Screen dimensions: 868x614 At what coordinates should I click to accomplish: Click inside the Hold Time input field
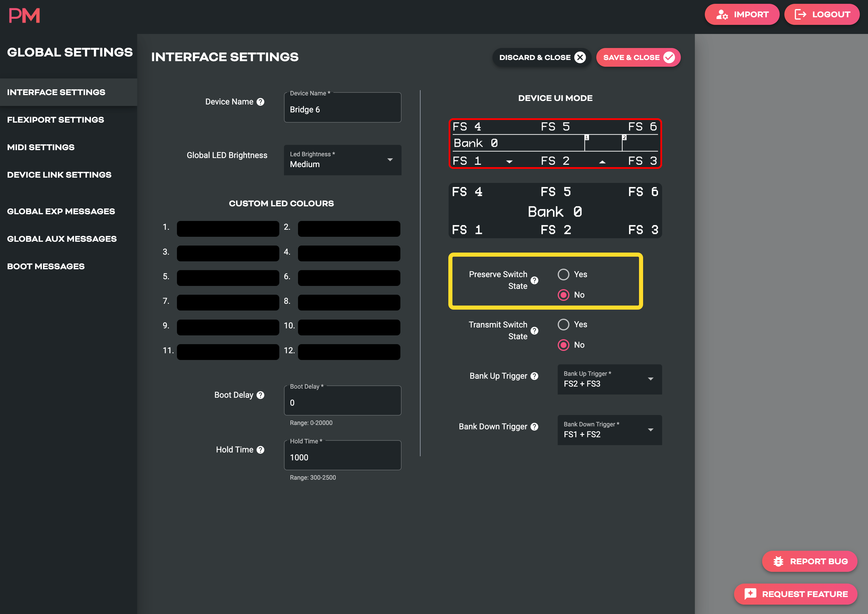[x=342, y=457]
